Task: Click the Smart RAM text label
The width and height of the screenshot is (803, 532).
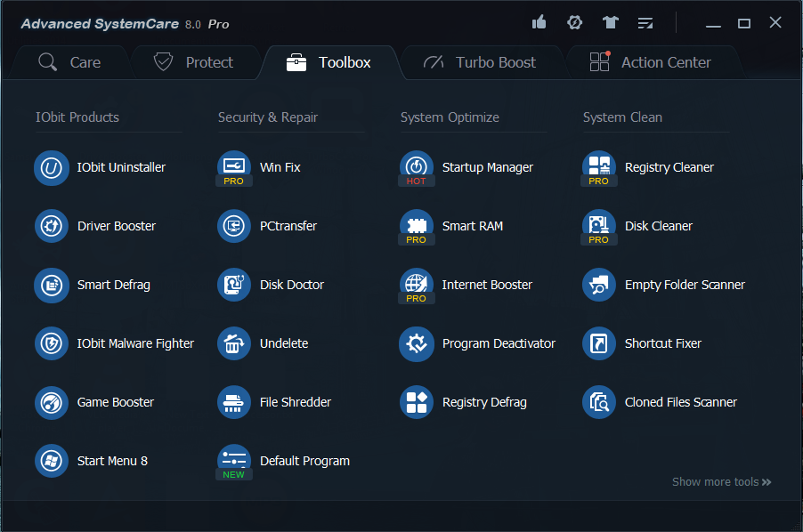Action: tap(472, 226)
